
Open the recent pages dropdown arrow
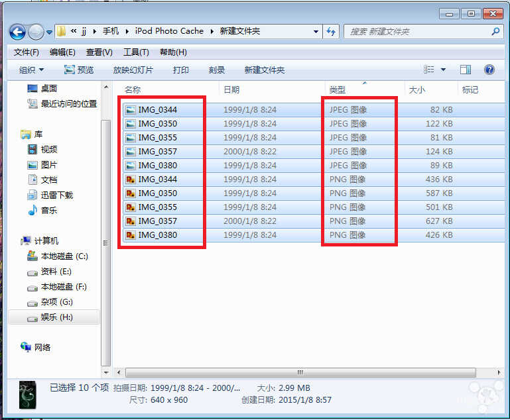pyautogui.click(x=49, y=32)
